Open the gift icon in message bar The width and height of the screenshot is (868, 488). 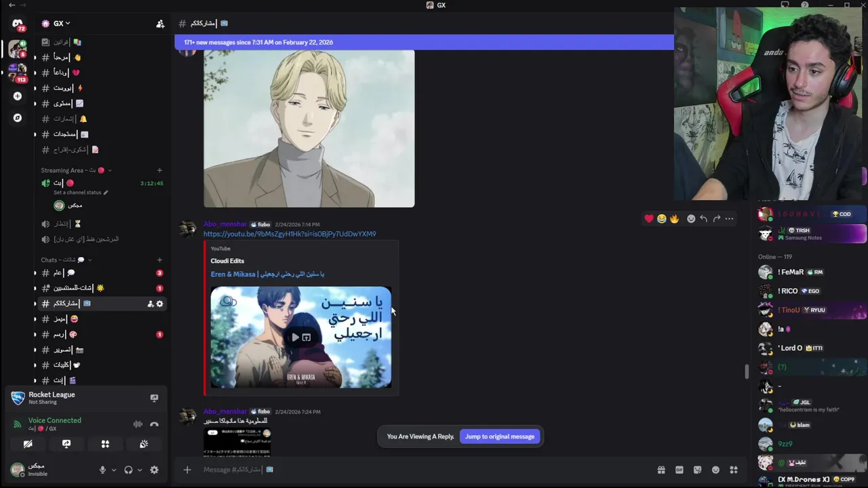[661, 470]
